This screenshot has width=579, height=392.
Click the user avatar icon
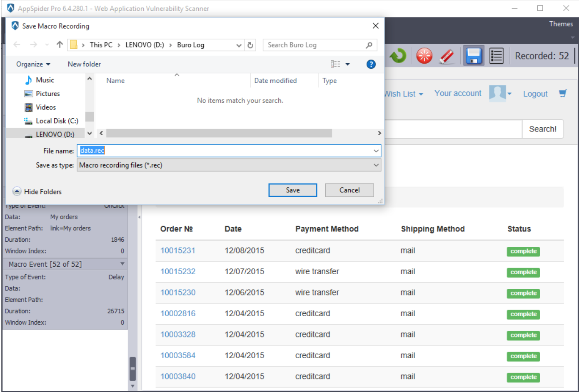click(497, 93)
